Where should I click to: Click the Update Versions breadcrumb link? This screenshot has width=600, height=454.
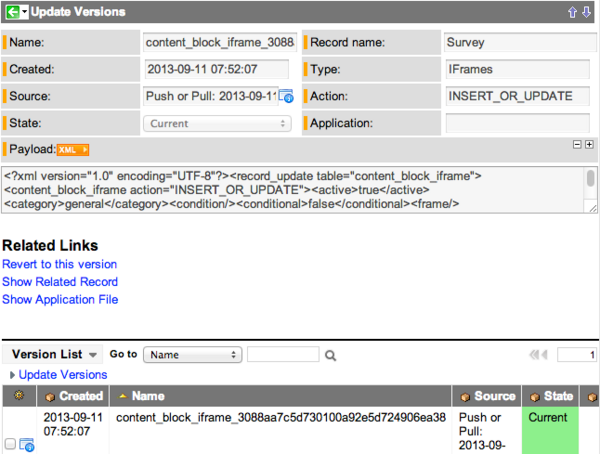pos(63,375)
